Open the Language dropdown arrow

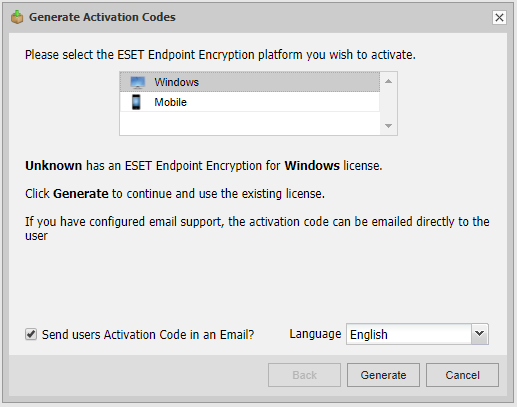click(x=480, y=334)
